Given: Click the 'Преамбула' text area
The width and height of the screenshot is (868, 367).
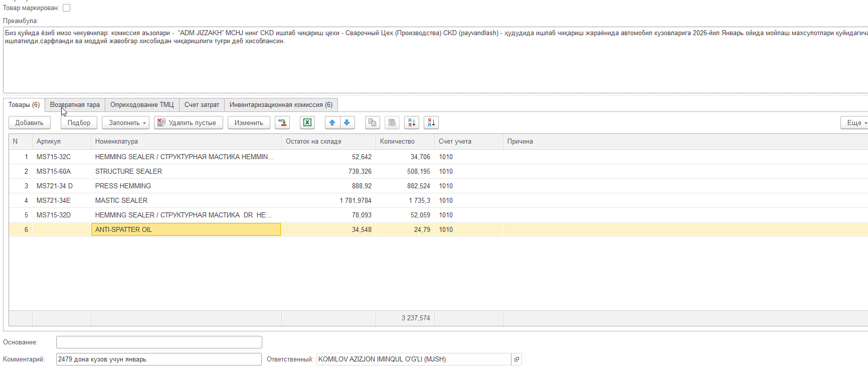Looking at the screenshot, I should 435,60.
